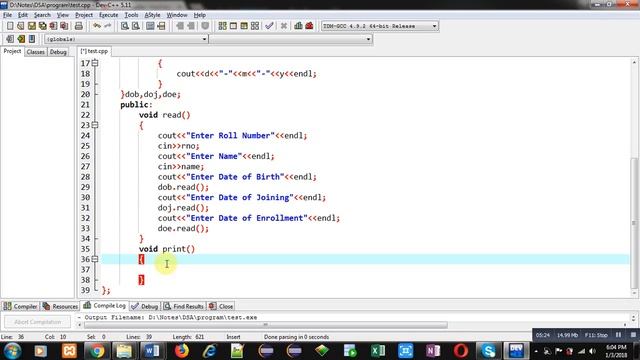Open the Window menu
The width and height of the screenshot is (640, 360).
[x=177, y=15]
